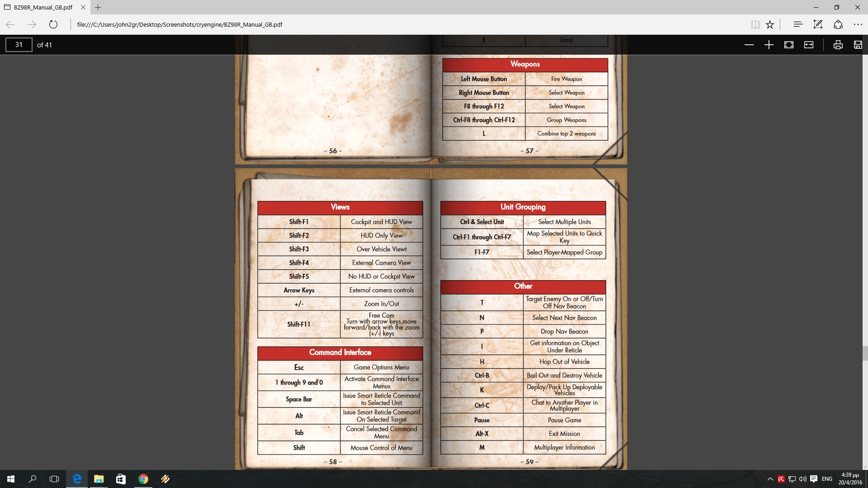Viewport: 868px width, 488px height.
Task: Open the Share pane
Action: click(838, 24)
